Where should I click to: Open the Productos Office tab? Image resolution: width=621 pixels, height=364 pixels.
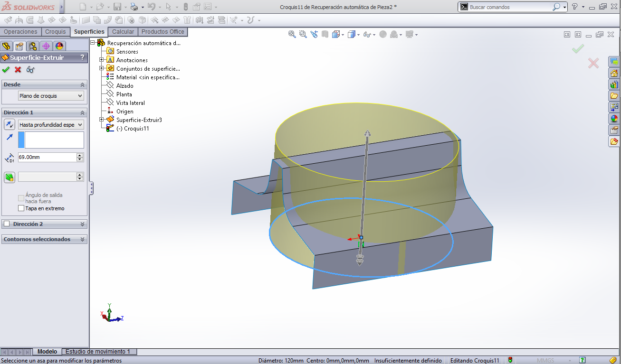click(x=163, y=32)
